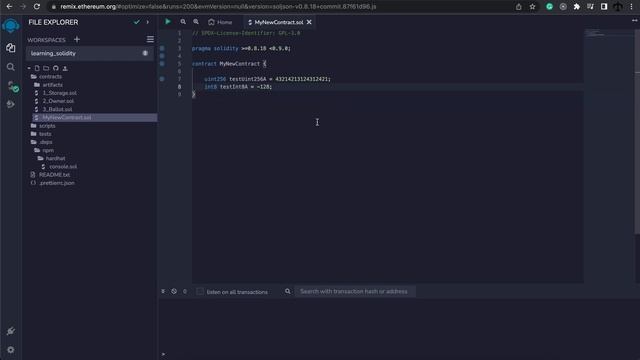Clear the terminal console icon
Image resolution: width=640 pixels, height=360 pixels.
coord(174,291)
